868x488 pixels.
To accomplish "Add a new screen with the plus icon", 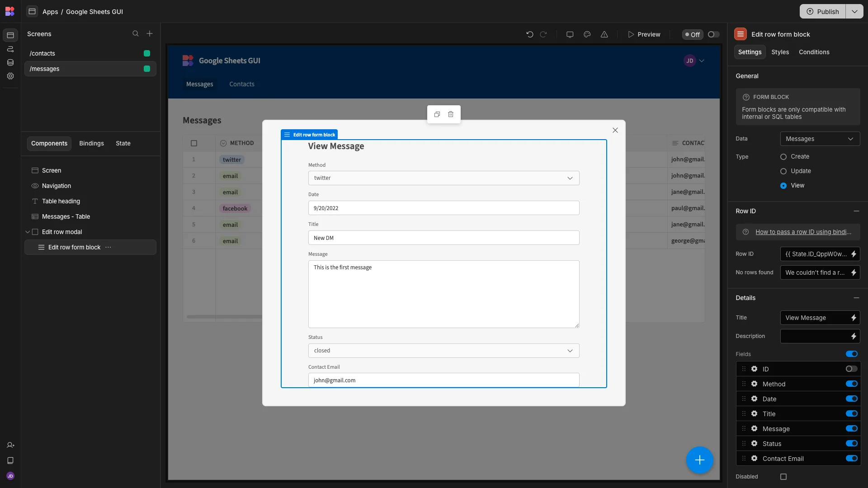I will 150,34.
